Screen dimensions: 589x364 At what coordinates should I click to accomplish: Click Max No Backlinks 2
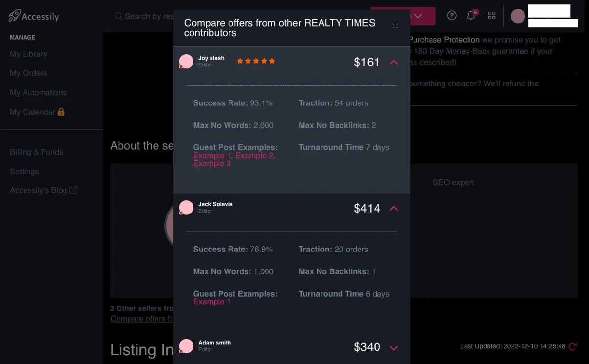[337, 125]
